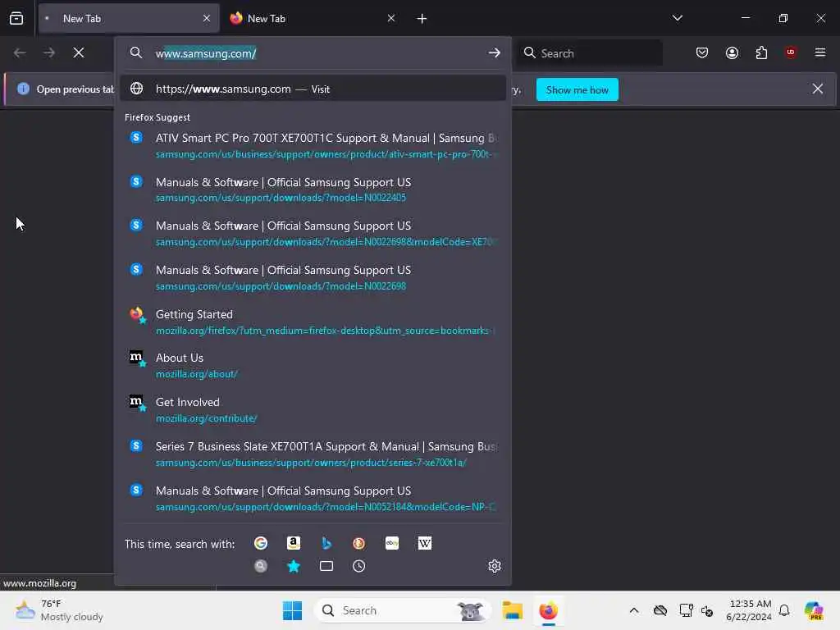
Task: Close the first New Tab
Action: [207, 18]
